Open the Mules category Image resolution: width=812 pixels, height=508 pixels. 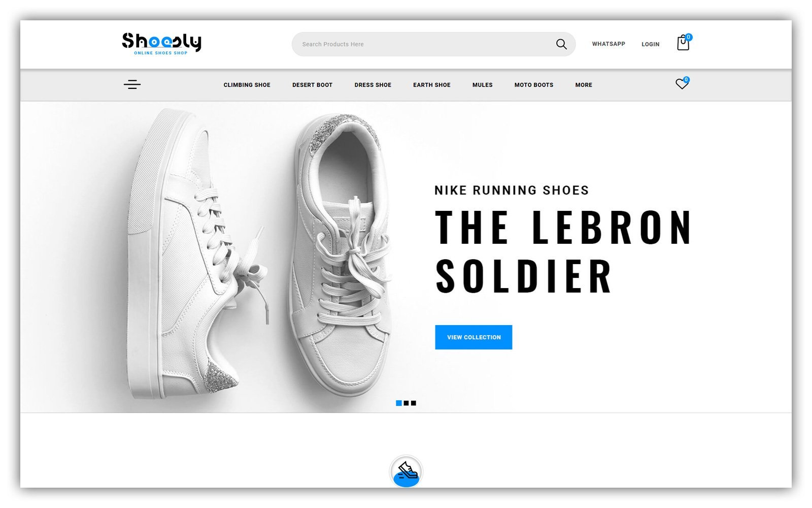pyautogui.click(x=482, y=85)
